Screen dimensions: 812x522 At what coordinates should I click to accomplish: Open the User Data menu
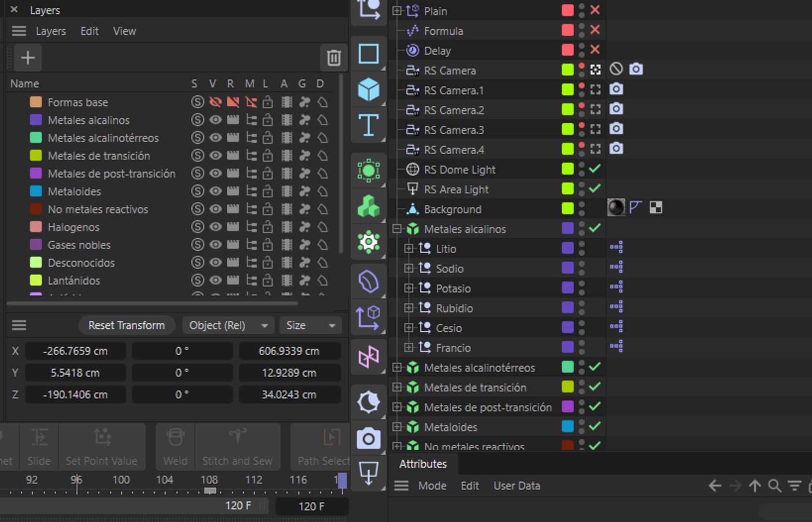[x=517, y=486]
